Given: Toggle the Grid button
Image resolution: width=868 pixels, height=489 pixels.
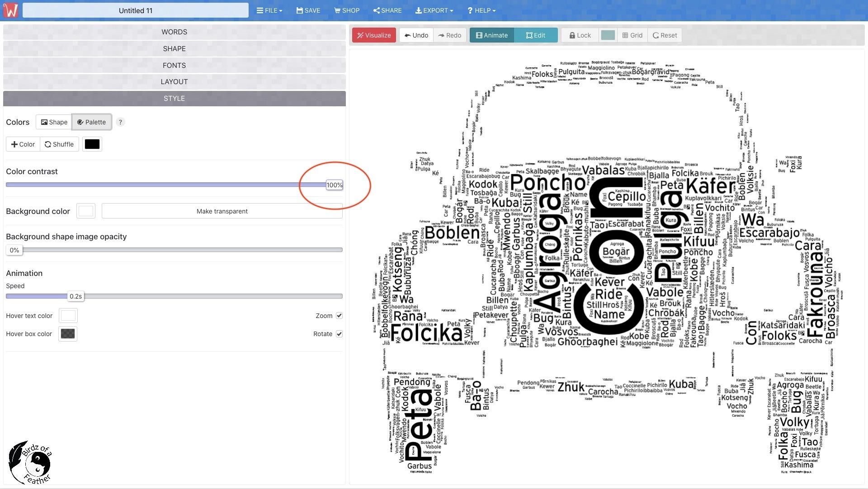Looking at the screenshot, I should 632,35.
